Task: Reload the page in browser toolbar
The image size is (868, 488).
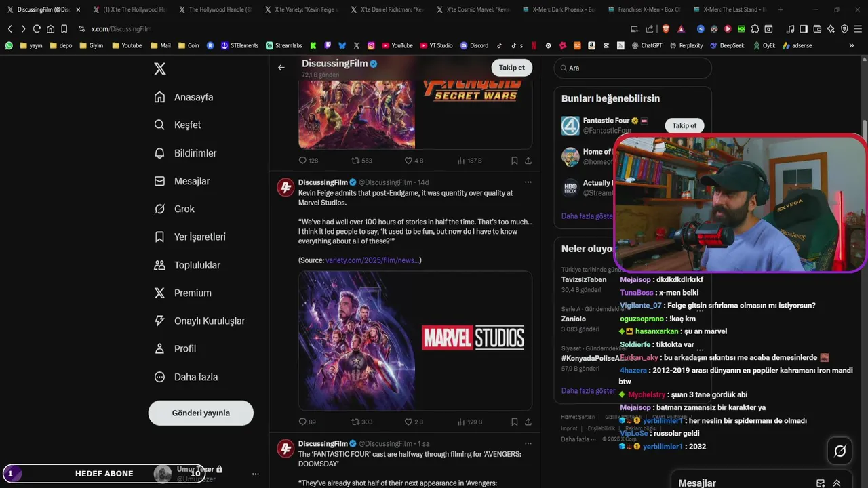Action: click(37, 28)
